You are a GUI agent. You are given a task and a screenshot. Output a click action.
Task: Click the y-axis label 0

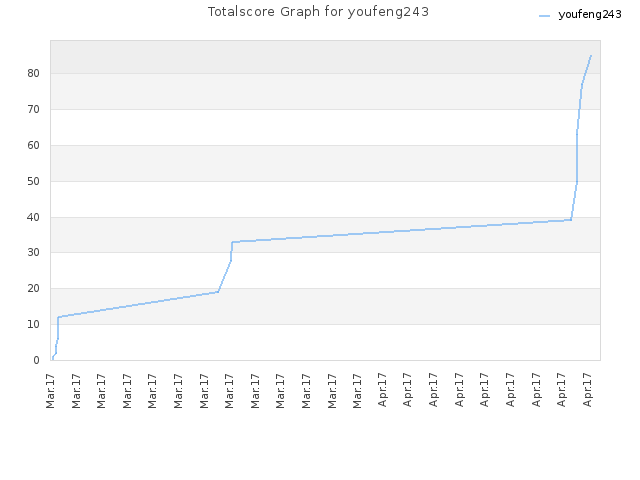pos(36,360)
